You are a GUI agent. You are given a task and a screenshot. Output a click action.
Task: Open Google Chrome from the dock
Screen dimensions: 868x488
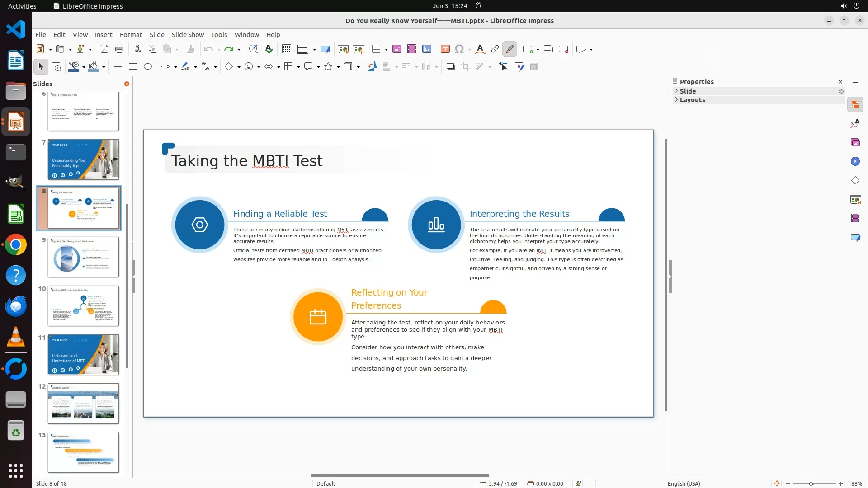pyautogui.click(x=16, y=245)
